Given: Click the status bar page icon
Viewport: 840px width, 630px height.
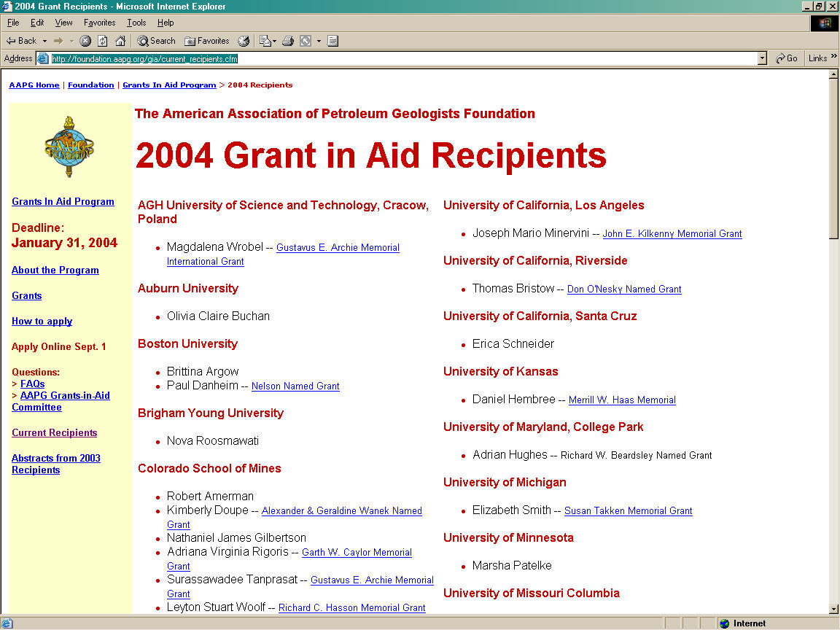Looking at the screenshot, I should coord(7,623).
